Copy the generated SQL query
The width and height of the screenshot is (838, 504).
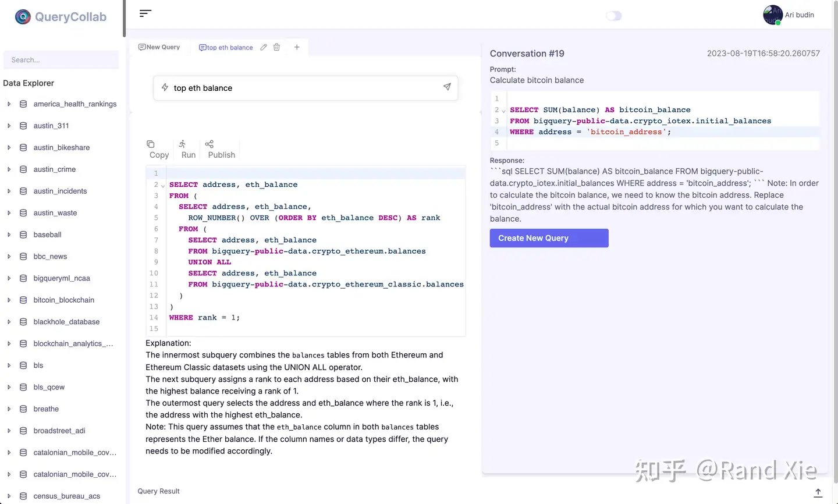click(159, 149)
